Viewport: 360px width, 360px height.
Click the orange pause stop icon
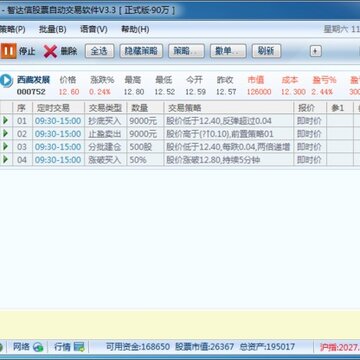tap(8, 51)
